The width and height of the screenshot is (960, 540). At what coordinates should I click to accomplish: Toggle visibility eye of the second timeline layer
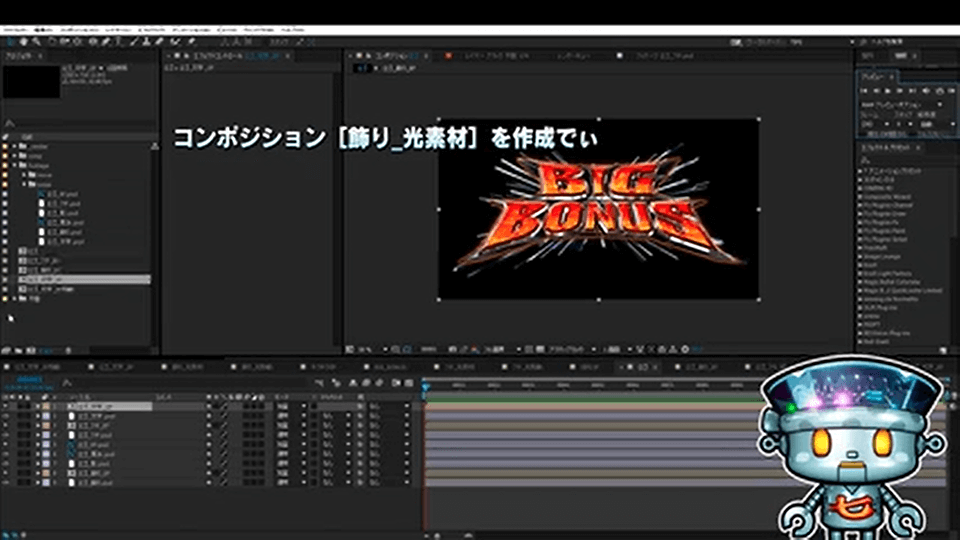7,416
